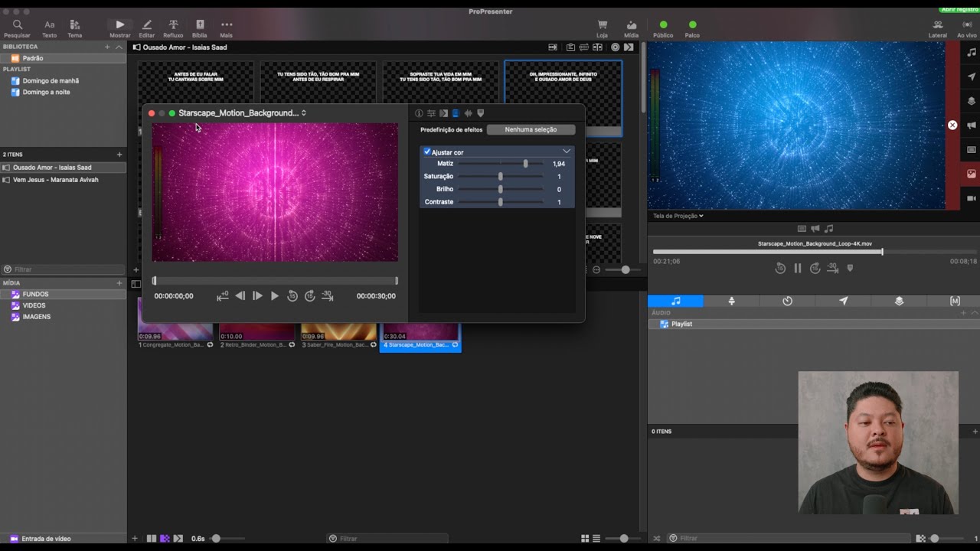Skip to last 30 seconds in inspector
The image size is (980, 551).
click(327, 296)
